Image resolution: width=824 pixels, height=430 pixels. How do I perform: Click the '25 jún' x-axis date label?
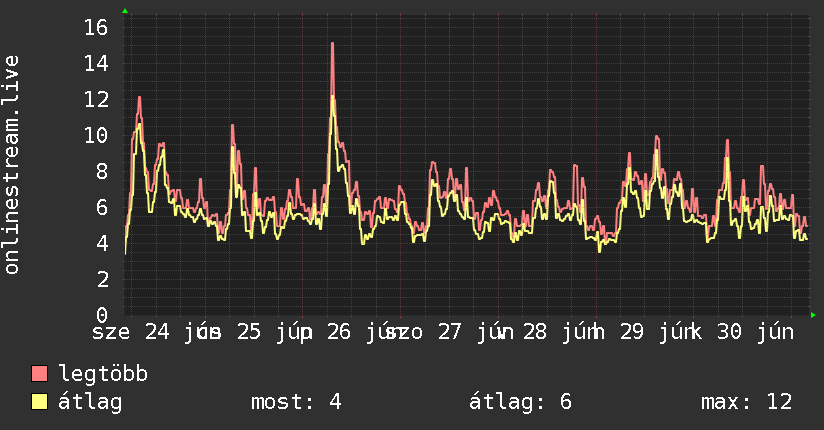pos(274,332)
